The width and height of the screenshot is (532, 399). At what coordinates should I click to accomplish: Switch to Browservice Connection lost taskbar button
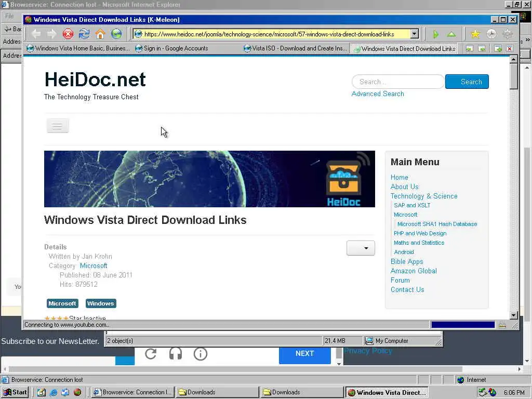click(x=133, y=392)
